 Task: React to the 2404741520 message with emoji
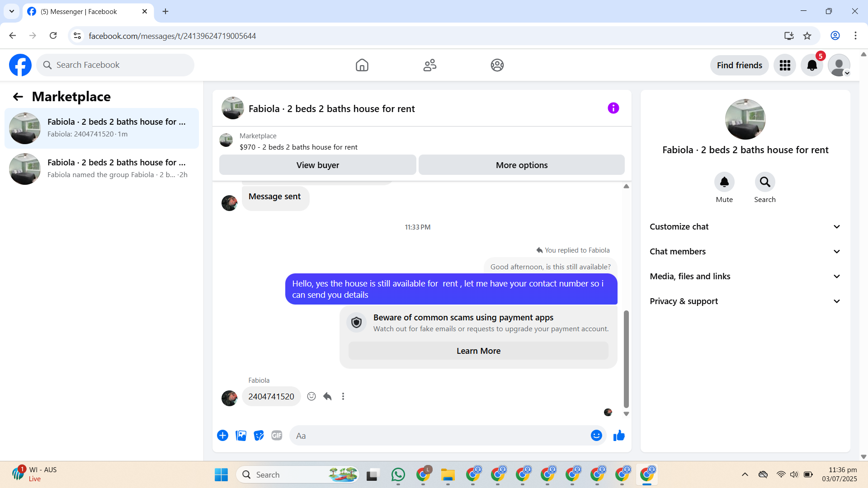coord(311,396)
